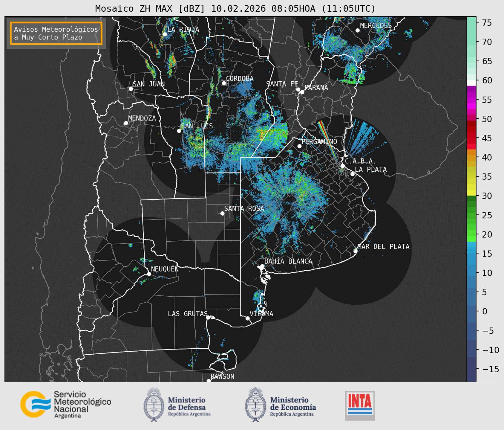This screenshot has width=504, height=430.
Task: Click the Ministerio de Economía crest
Action: (x=255, y=405)
